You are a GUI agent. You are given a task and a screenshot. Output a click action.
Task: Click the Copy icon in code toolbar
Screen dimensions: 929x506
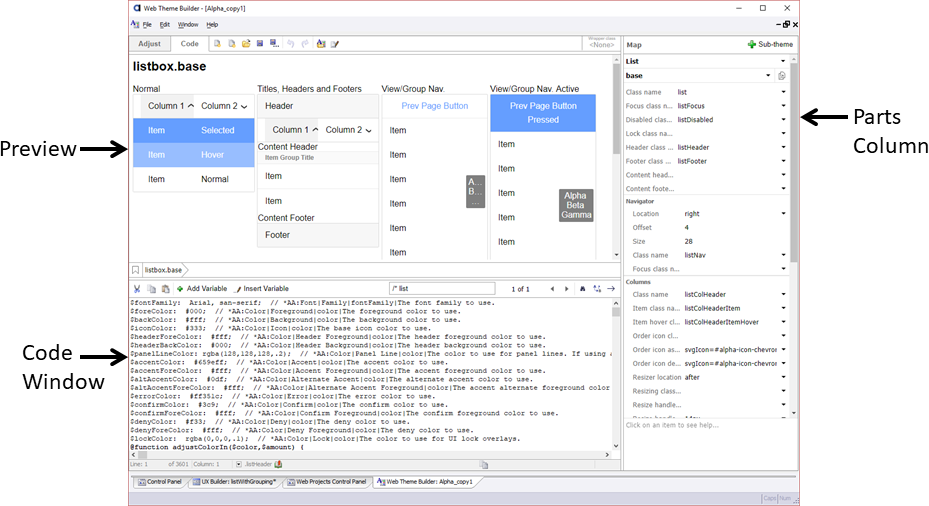(152, 289)
